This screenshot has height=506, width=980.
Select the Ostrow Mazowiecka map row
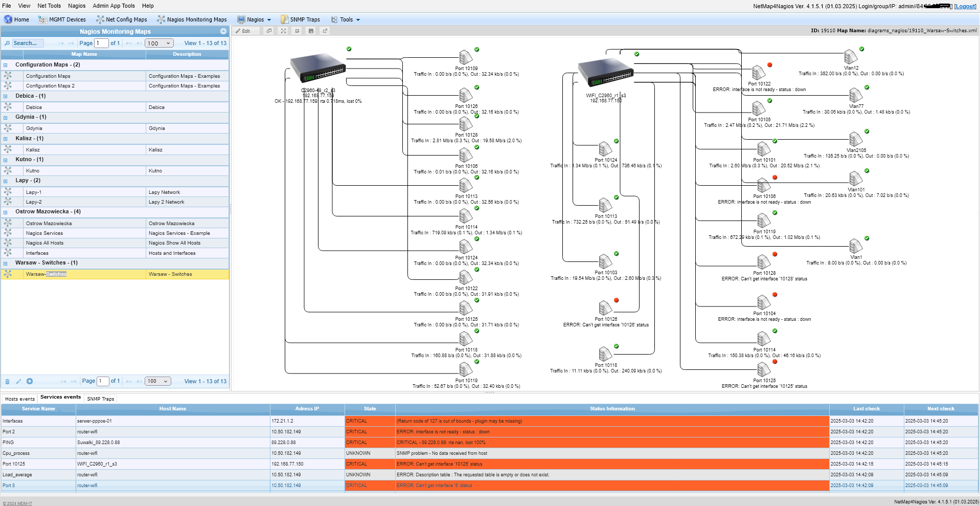[49, 224]
